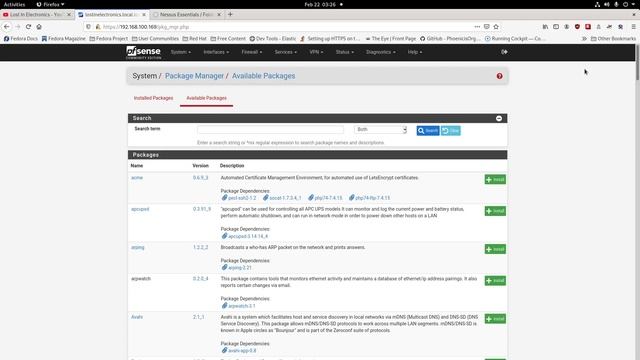Screen dimensions: 640x360
Task: Open the Dev Tools - Elastic bookmark
Action: pos(273,38)
